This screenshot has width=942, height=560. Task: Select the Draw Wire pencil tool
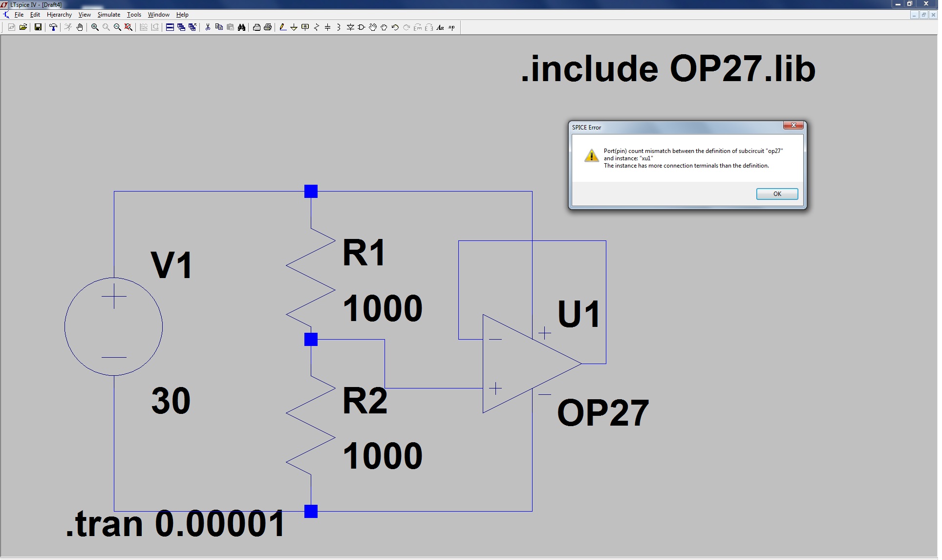click(x=282, y=27)
